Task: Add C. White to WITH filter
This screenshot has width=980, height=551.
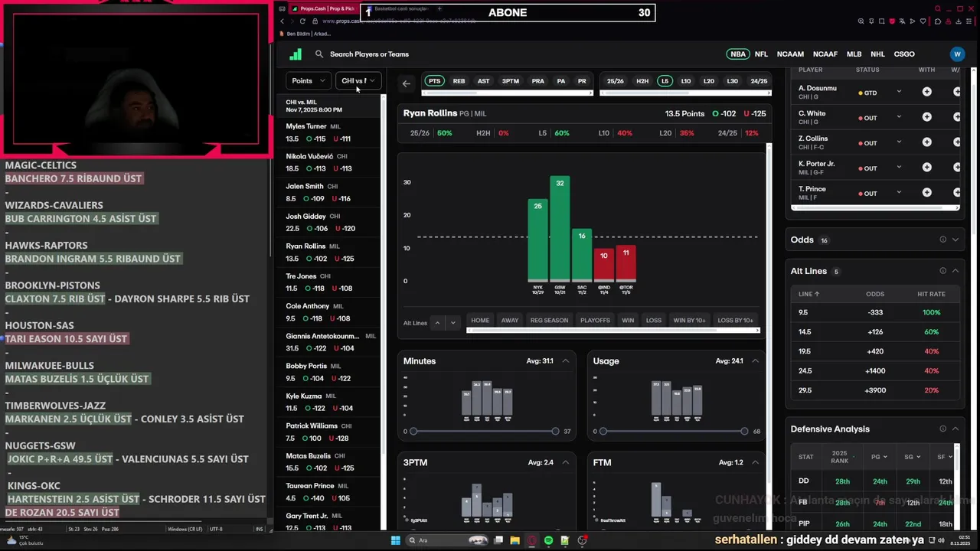Action: click(926, 117)
